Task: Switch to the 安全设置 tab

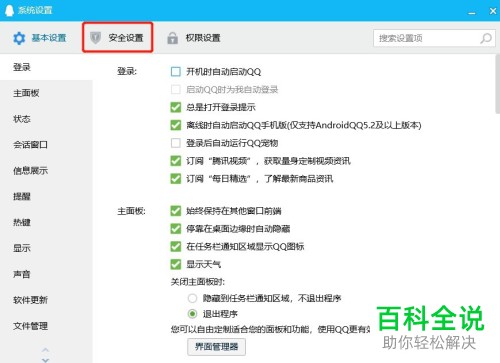Action: coord(117,38)
